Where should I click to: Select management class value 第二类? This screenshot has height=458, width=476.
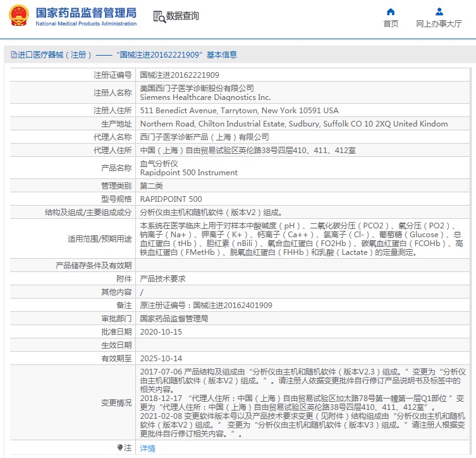(151, 186)
